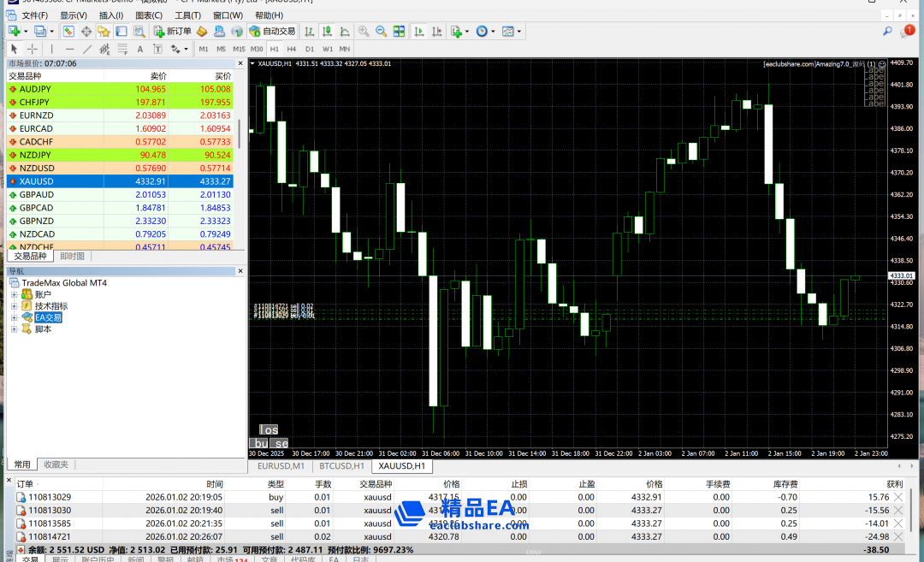Viewport: 924px width, 562px height.
Task: Switch chart to candlestick mode
Action: [x=328, y=32]
